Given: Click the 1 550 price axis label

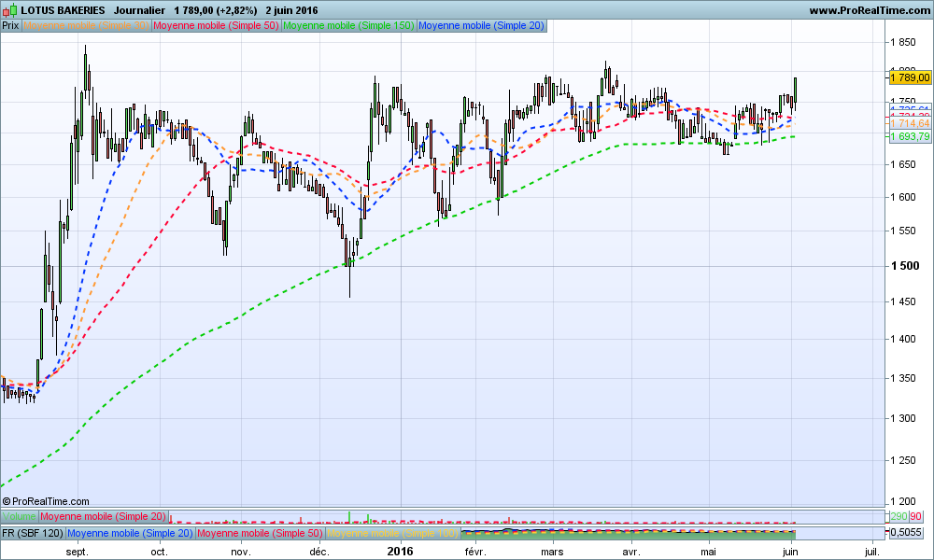Looking at the screenshot, I should (903, 231).
